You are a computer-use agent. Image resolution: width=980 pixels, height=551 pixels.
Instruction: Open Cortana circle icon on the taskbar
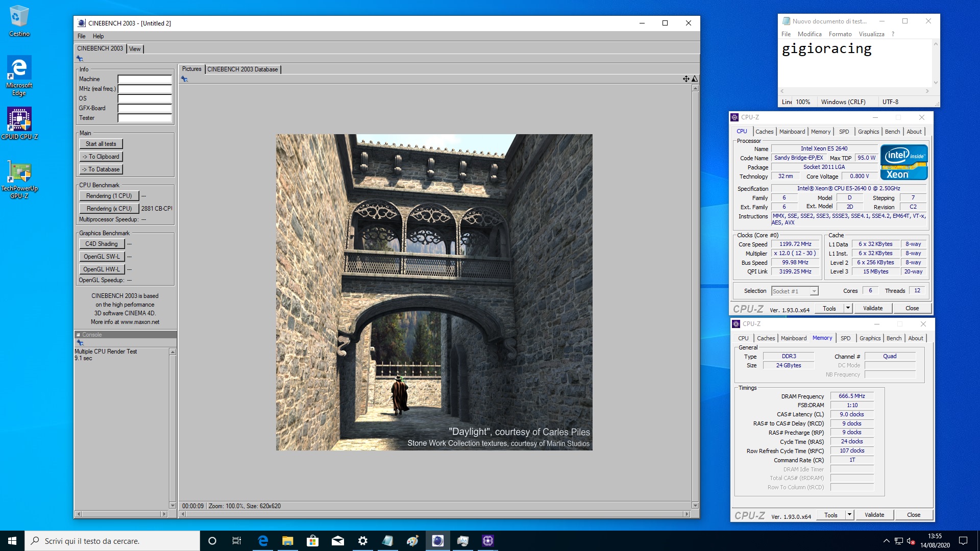(212, 541)
